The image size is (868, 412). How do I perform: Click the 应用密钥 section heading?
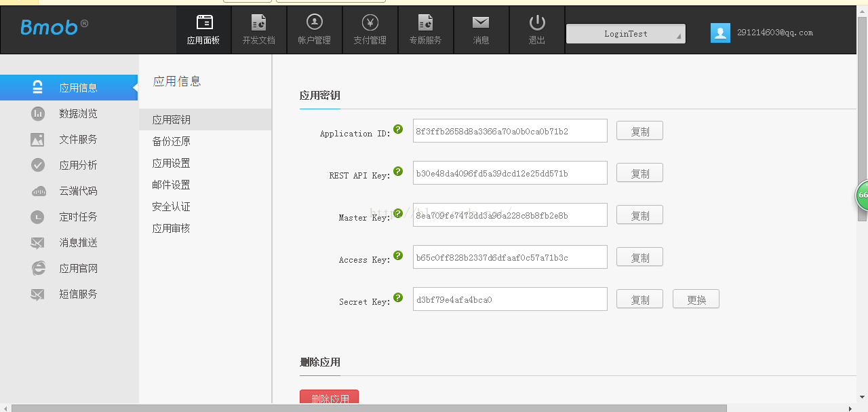point(320,96)
